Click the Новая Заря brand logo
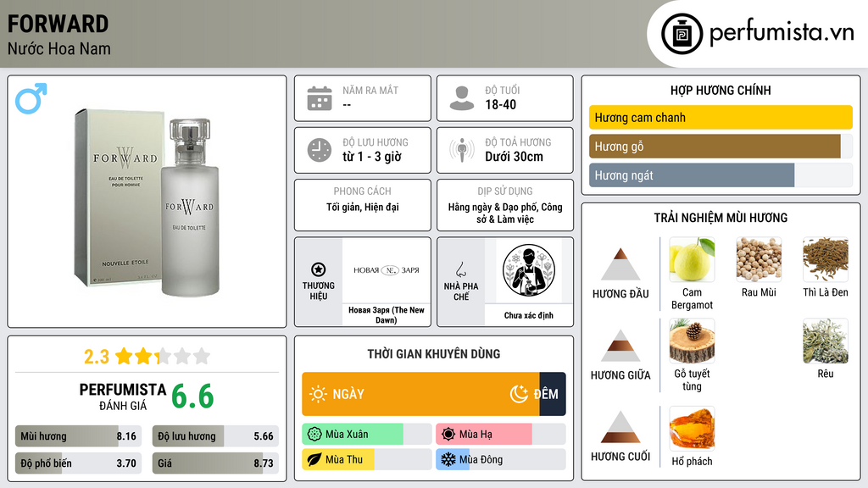The width and height of the screenshot is (868, 488). pyautogui.click(x=387, y=270)
